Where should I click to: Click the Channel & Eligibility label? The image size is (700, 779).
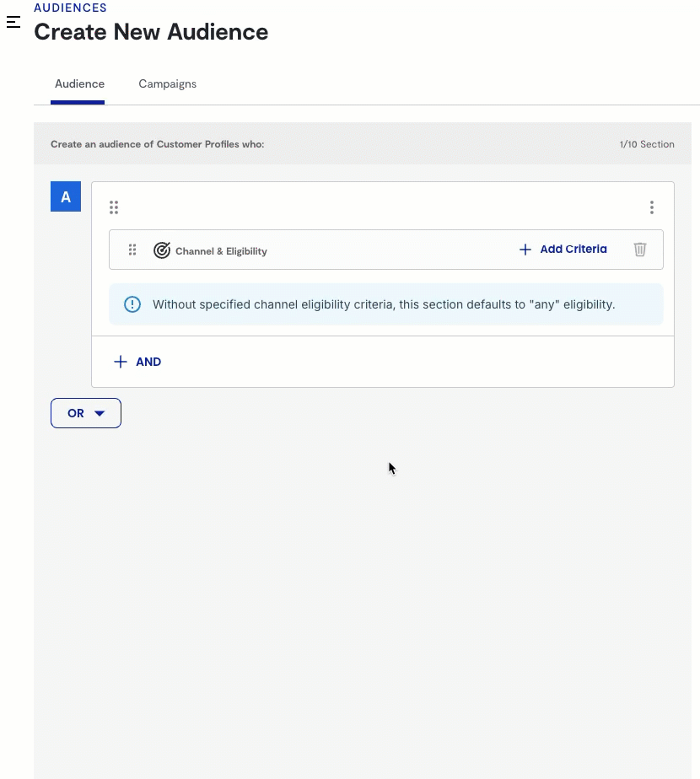[x=221, y=251]
